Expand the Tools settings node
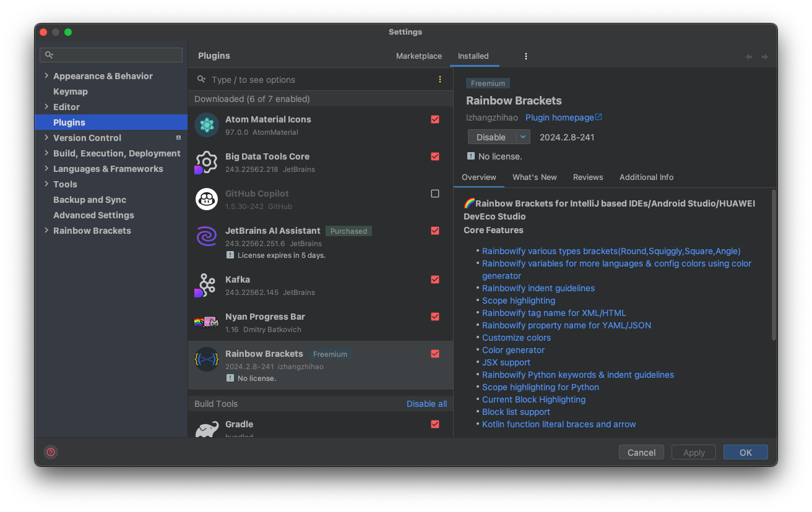 point(46,184)
